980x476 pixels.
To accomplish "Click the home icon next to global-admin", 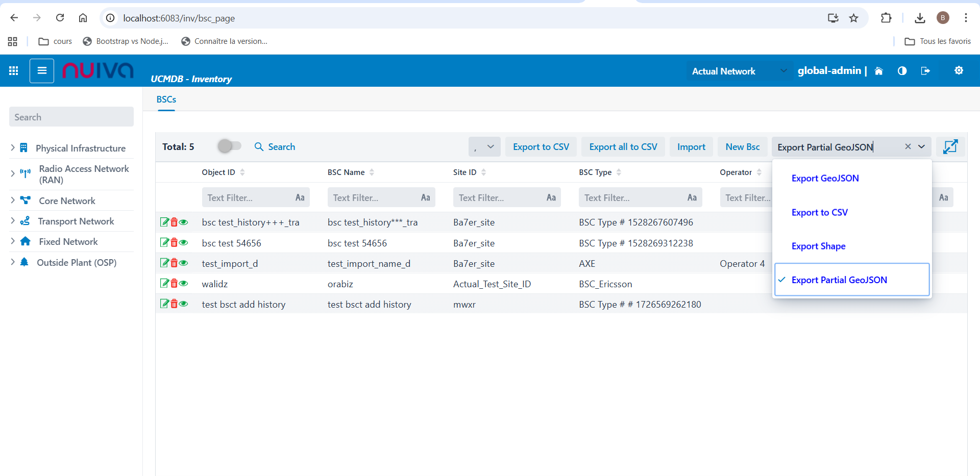I will pyautogui.click(x=878, y=71).
